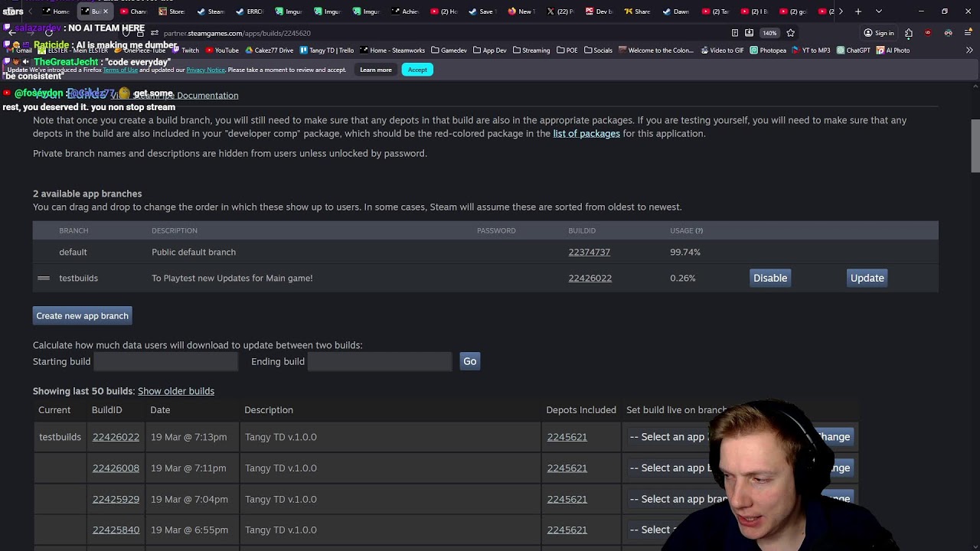
Task: Switch to the Dawn tab
Action: pyautogui.click(x=676, y=11)
